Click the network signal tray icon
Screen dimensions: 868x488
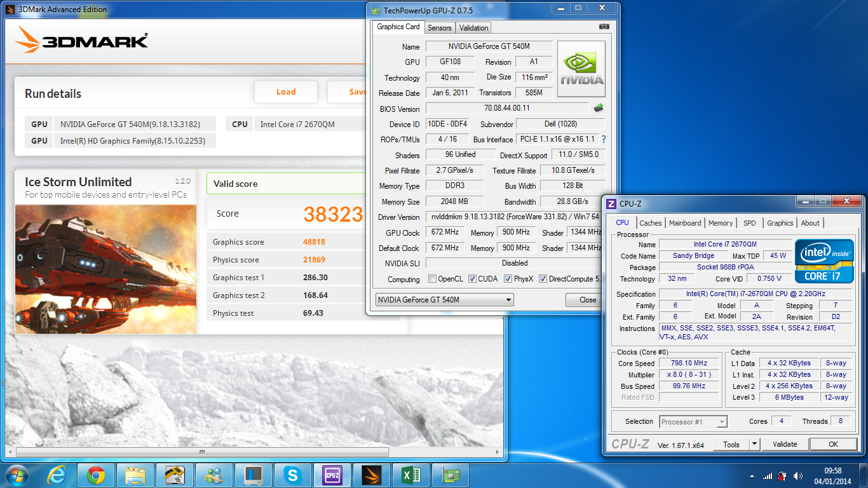point(768,476)
